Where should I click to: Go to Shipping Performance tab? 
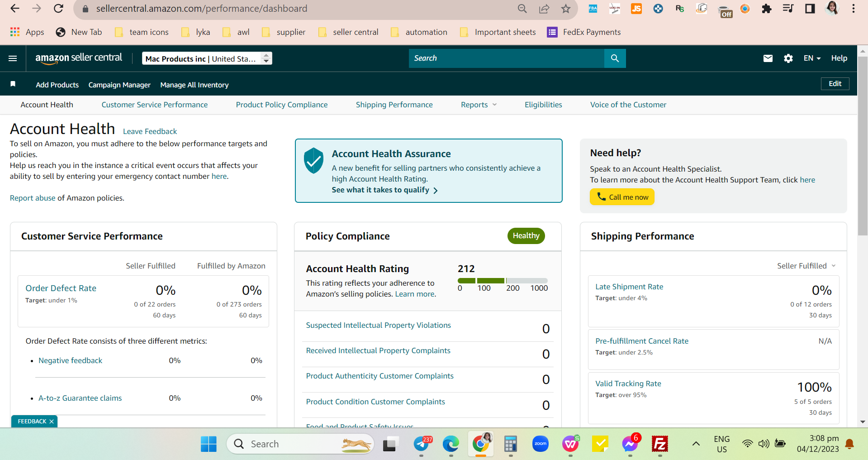click(394, 105)
